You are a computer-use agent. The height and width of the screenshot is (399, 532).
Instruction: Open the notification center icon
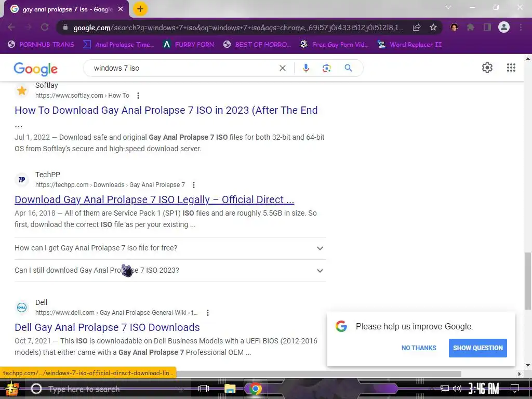[515, 389]
